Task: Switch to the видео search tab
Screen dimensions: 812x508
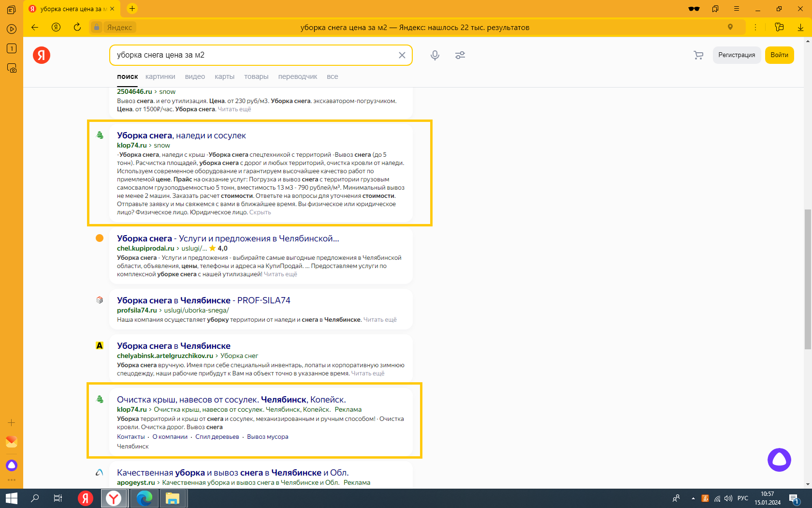Action: point(195,76)
